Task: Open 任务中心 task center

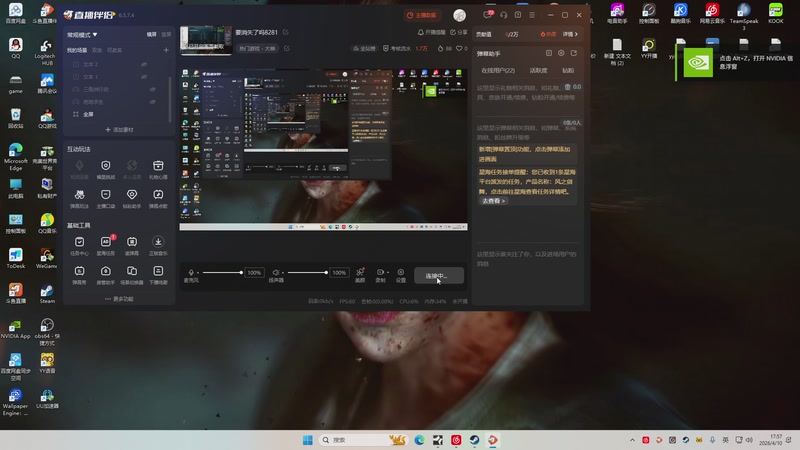Action: (x=79, y=245)
